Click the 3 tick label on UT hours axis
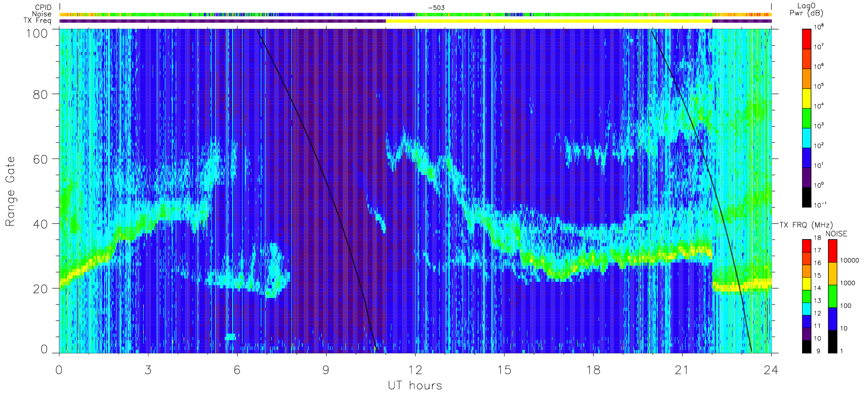The image size is (868, 400). pos(148,370)
